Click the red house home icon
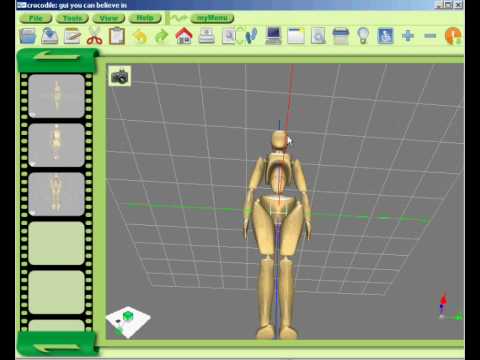The width and height of the screenshot is (480, 360). (x=184, y=36)
